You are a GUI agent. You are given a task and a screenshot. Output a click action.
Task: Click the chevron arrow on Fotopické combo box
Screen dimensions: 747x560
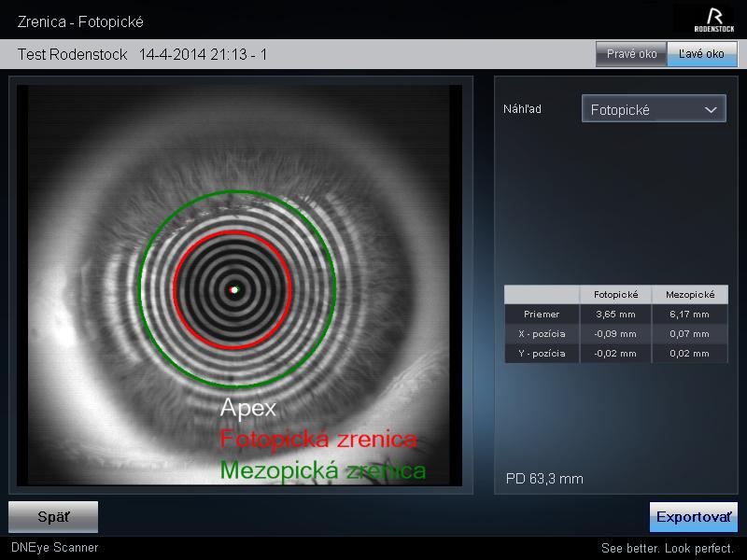(x=711, y=109)
